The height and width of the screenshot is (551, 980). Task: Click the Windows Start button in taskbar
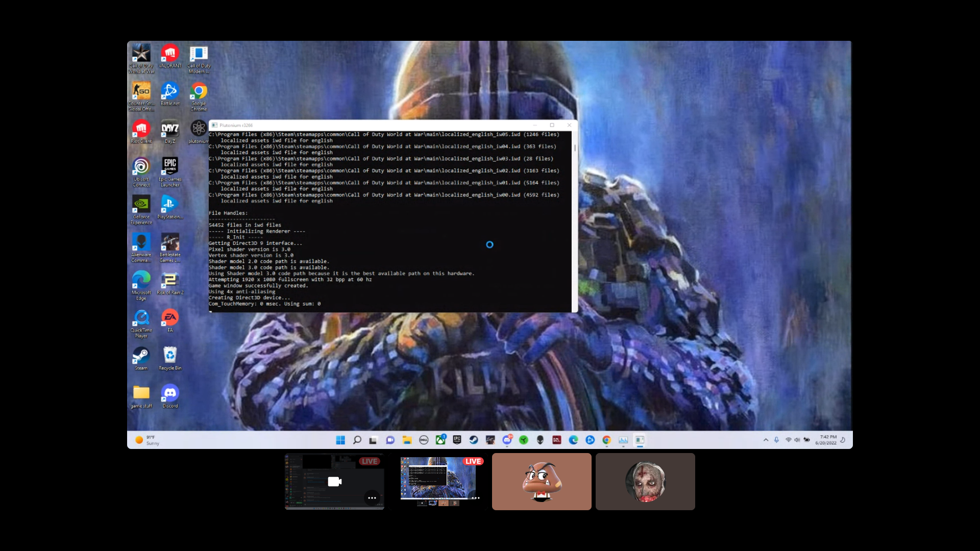pyautogui.click(x=340, y=440)
